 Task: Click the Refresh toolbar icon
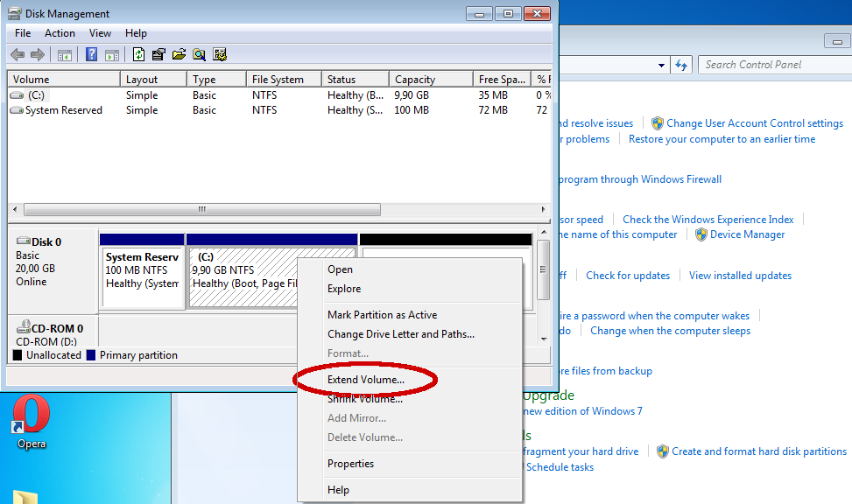click(137, 55)
